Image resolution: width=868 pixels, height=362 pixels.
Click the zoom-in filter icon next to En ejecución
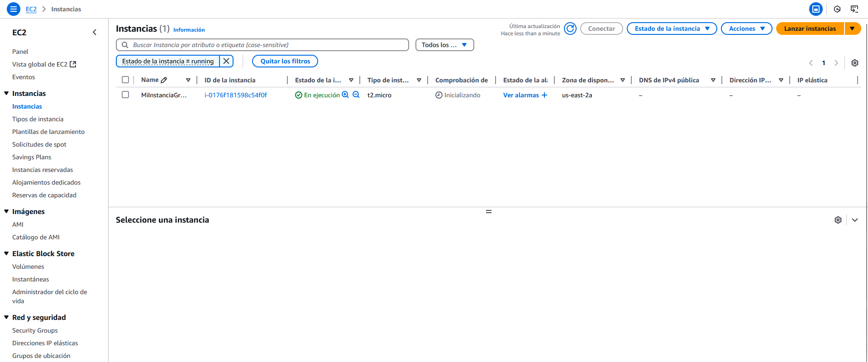345,95
